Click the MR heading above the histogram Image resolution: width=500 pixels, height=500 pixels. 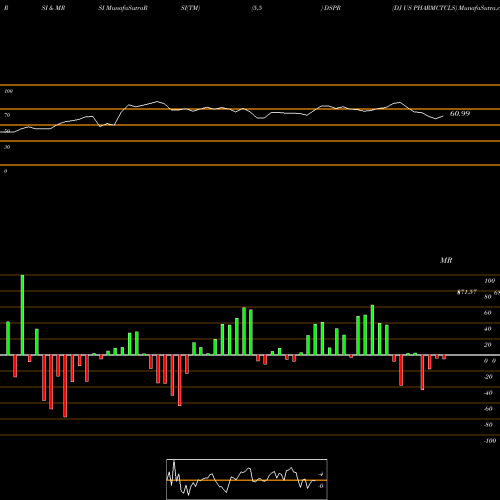tap(446, 260)
